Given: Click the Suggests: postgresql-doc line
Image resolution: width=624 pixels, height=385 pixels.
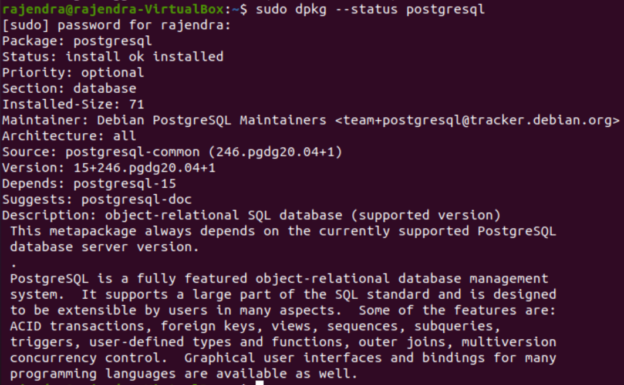Looking at the screenshot, I should (x=97, y=199).
